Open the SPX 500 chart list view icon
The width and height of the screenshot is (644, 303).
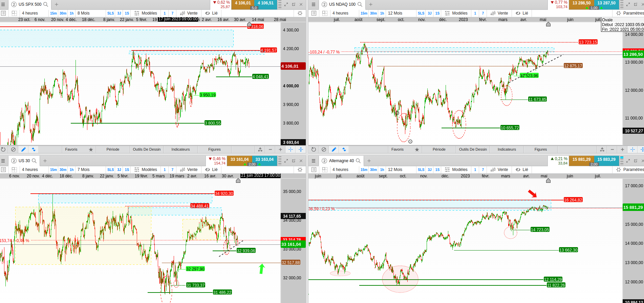pos(3,13)
